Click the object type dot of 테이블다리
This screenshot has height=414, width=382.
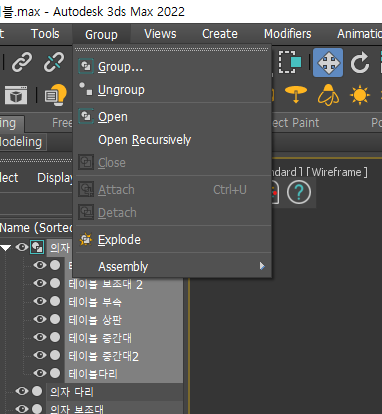[55, 373]
